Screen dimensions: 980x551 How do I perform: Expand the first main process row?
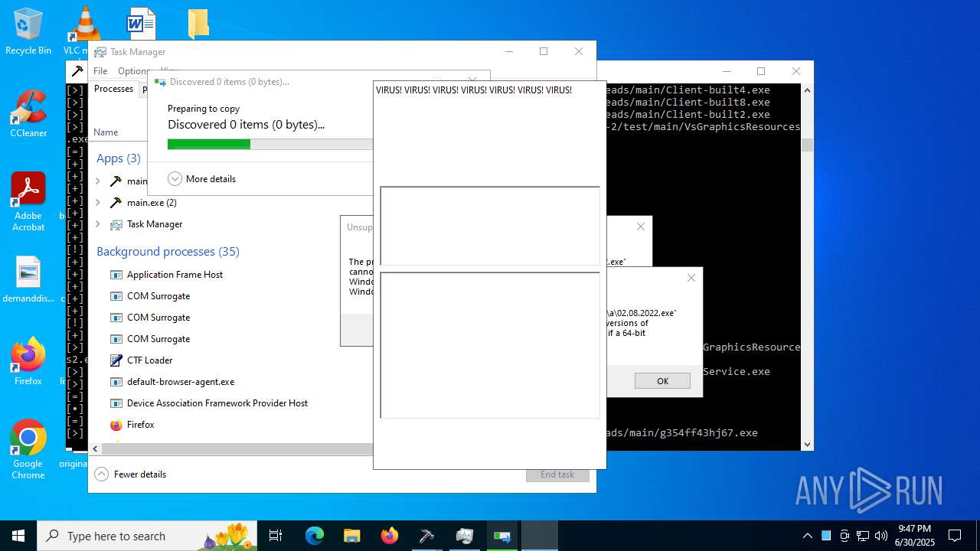(x=97, y=181)
